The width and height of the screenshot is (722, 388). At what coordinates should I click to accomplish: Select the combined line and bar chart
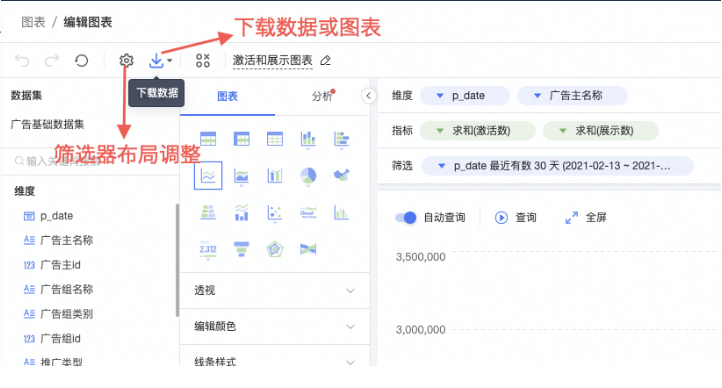(241, 212)
